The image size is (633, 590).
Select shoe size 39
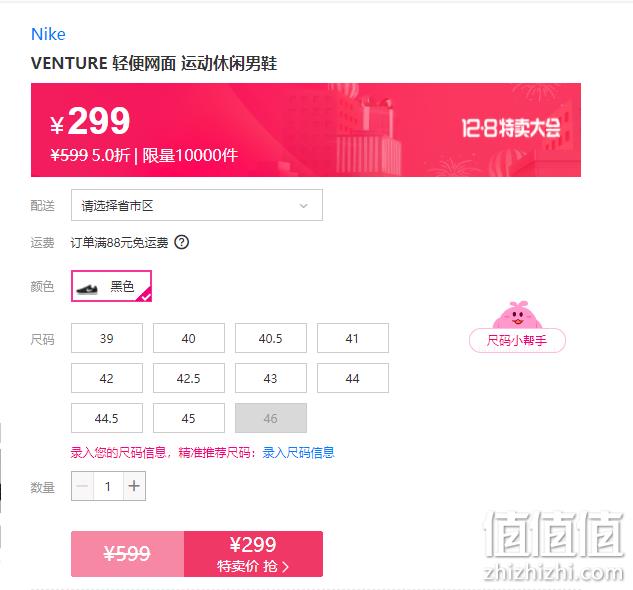point(107,338)
